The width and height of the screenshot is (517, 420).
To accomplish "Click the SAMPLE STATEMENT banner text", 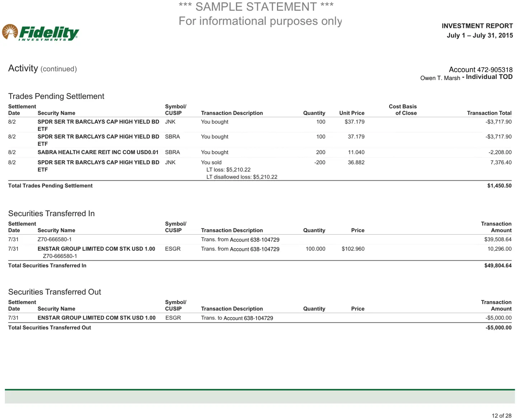I will pos(256,7).
